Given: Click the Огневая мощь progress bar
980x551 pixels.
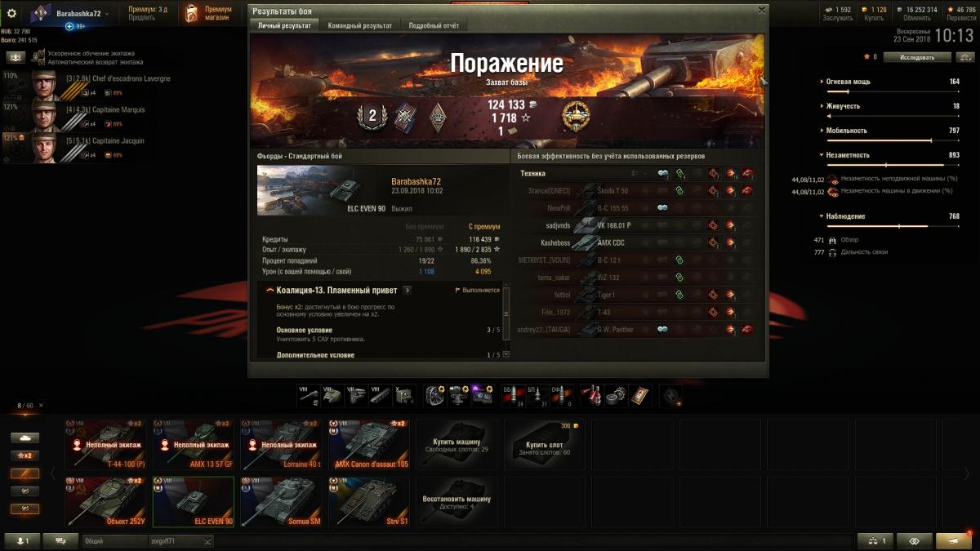Looking at the screenshot, I should 893,91.
